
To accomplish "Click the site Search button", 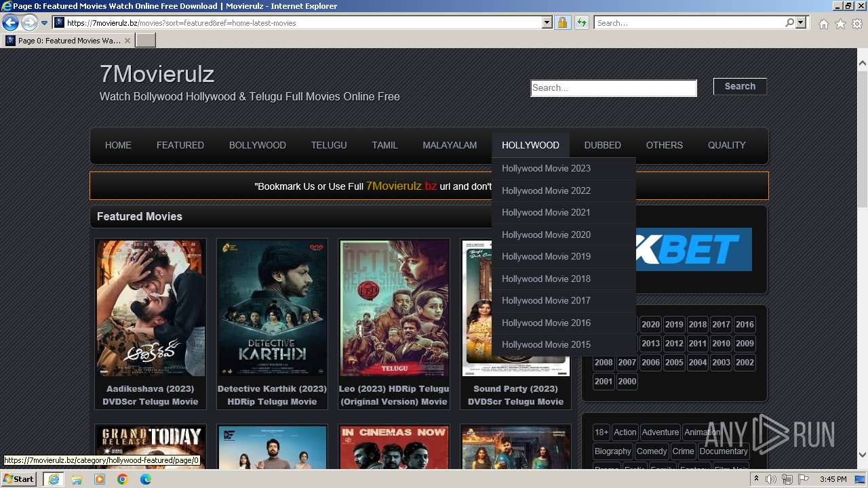I will coord(740,86).
